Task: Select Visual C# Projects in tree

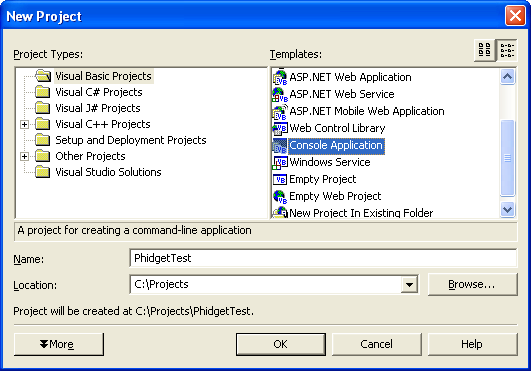Action: (99, 92)
